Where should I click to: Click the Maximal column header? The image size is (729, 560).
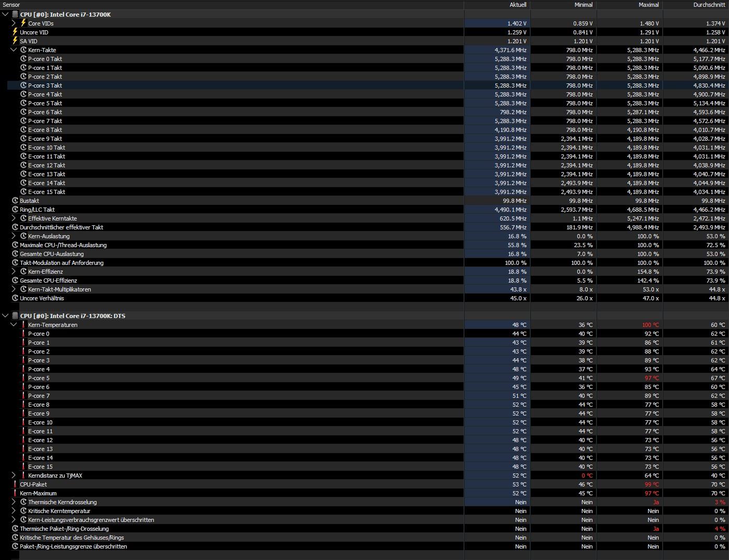point(630,5)
